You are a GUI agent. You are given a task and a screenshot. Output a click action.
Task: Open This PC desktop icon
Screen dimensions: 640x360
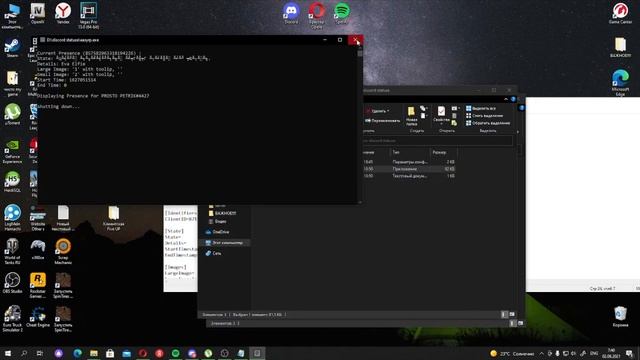tap(12, 16)
